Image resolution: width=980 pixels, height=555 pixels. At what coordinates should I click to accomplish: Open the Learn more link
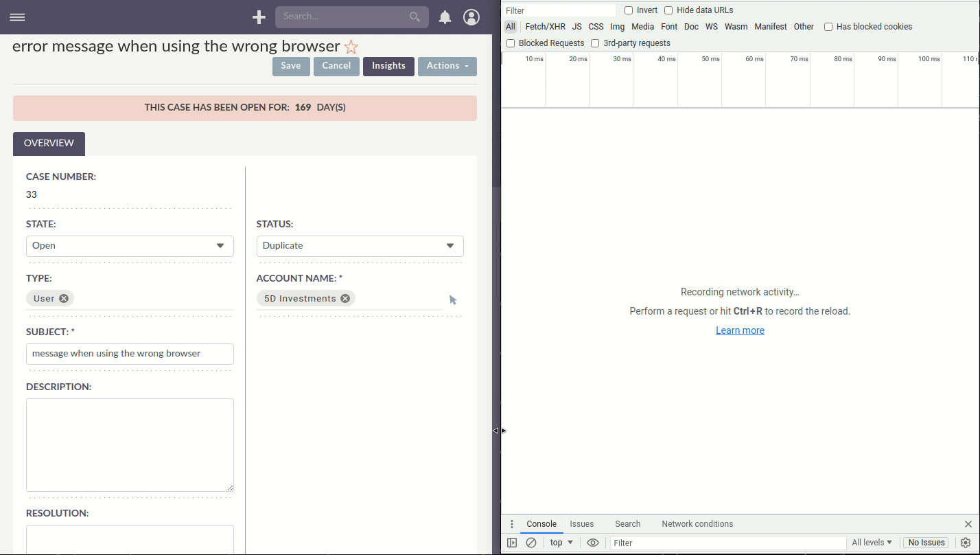(x=740, y=330)
